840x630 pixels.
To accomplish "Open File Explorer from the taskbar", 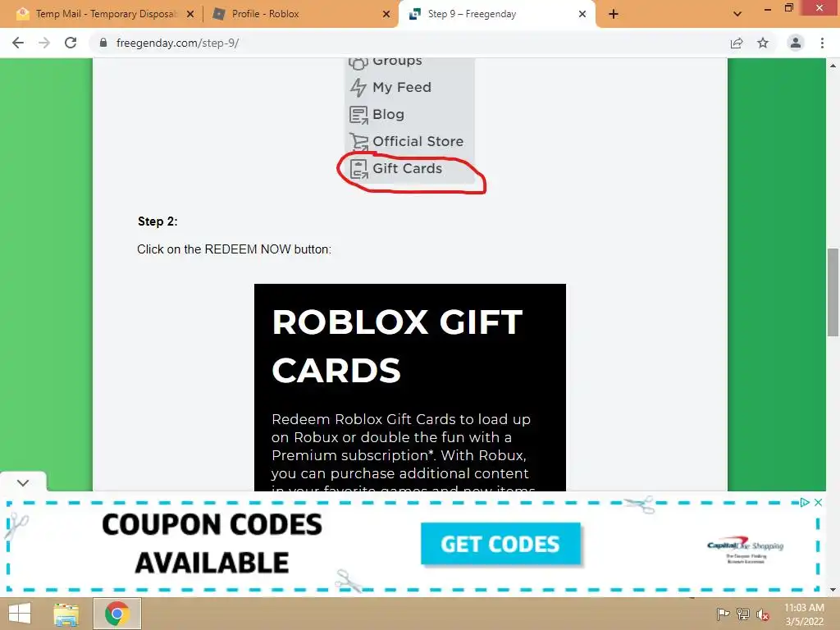I will tap(66, 614).
